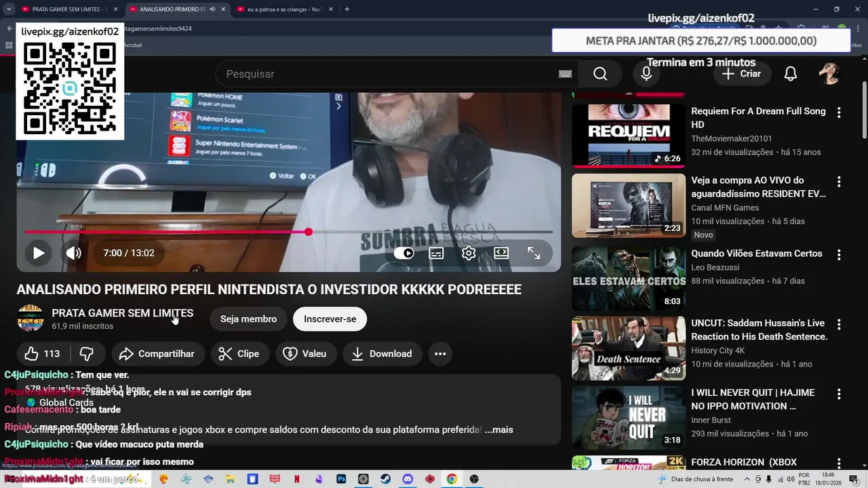The height and width of the screenshot is (488, 868).
Task: Toggle the autoplay switch in the player
Action: click(404, 253)
